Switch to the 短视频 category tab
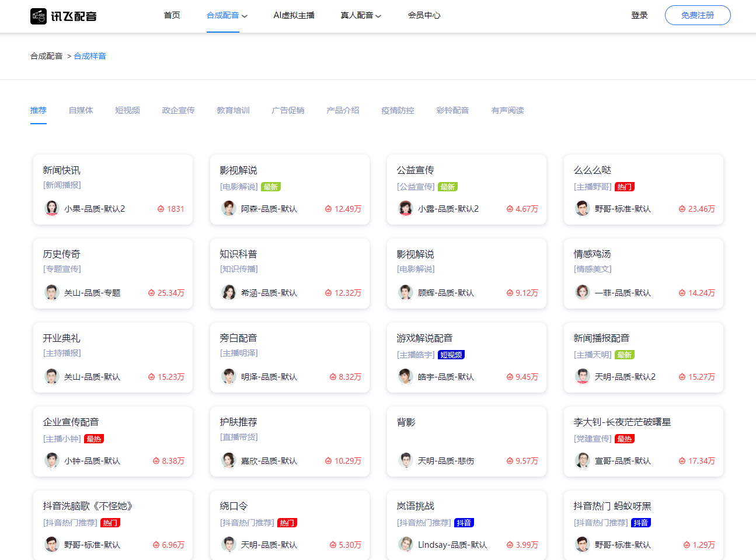 pyautogui.click(x=127, y=110)
